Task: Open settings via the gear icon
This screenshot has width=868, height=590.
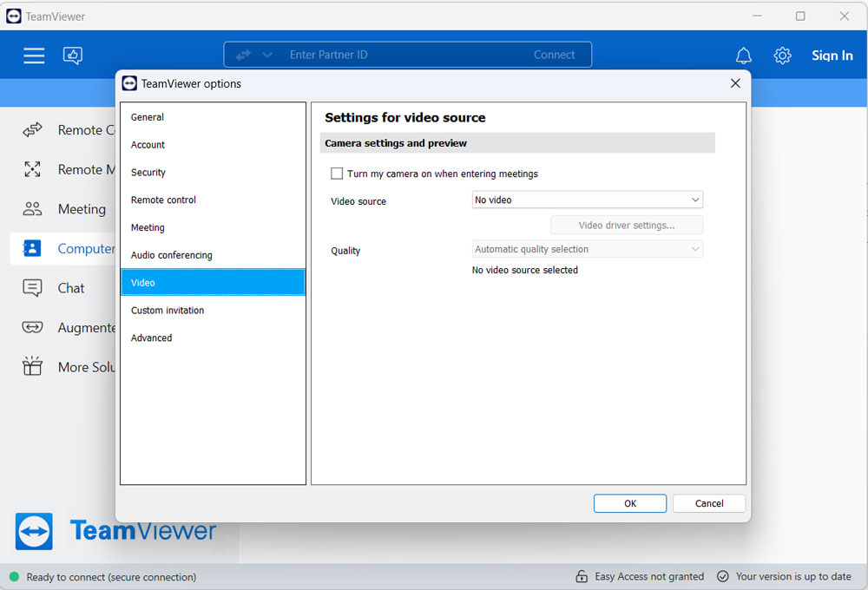Action: 782,56
